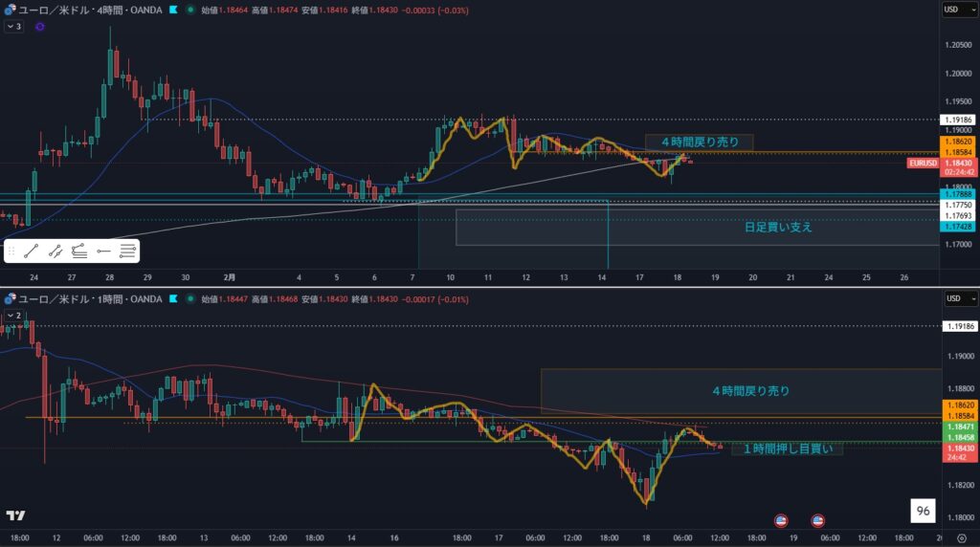The height and width of the screenshot is (547, 980).
Task: Click the 96 badge box at bottom right
Action: (923, 512)
